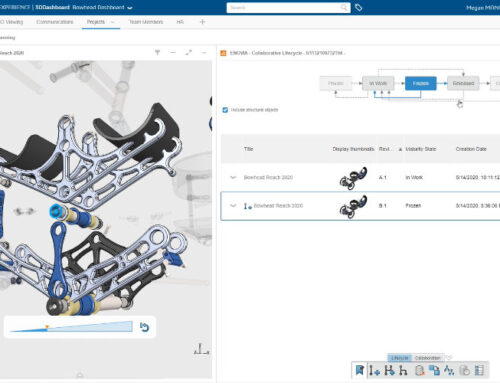
Task: Click the ENOVIA Collaborative Lifecycle widget title
Action: 287,53
